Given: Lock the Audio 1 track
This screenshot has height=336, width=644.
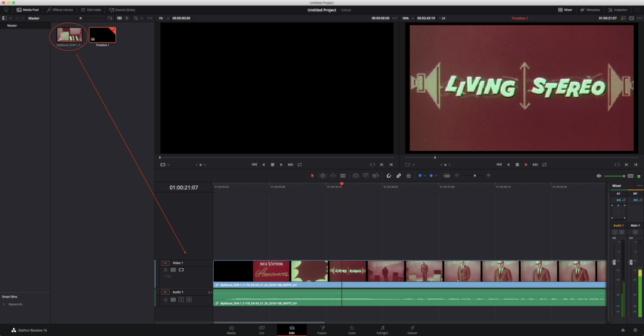Looking at the screenshot, I should [x=165, y=300].
